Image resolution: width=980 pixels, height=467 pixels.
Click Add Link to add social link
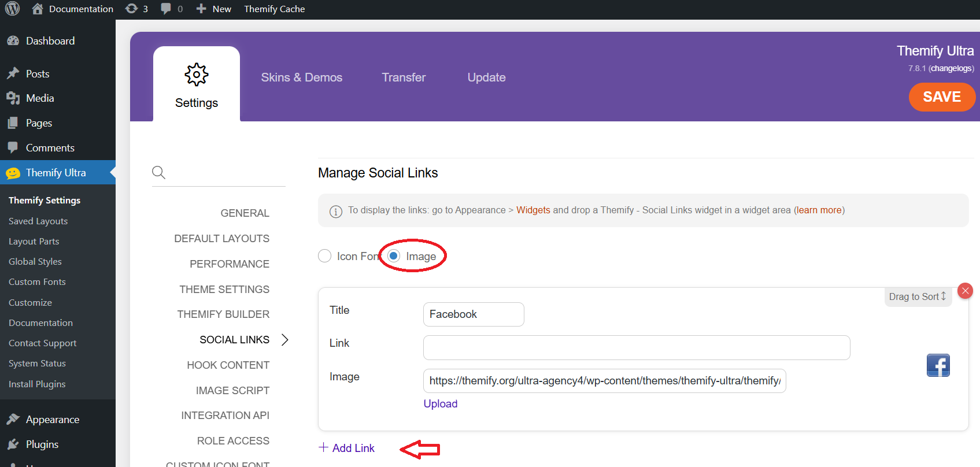(x=347, y=448)
